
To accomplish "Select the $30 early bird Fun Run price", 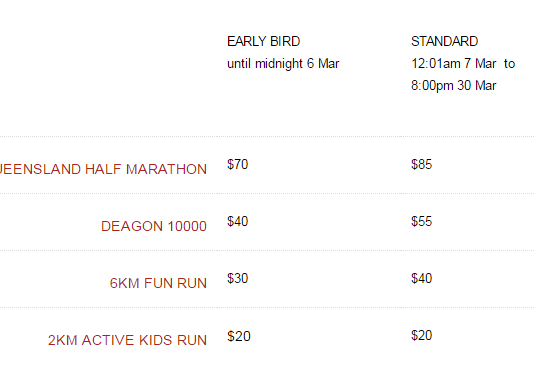I will [x=238, y=278].
